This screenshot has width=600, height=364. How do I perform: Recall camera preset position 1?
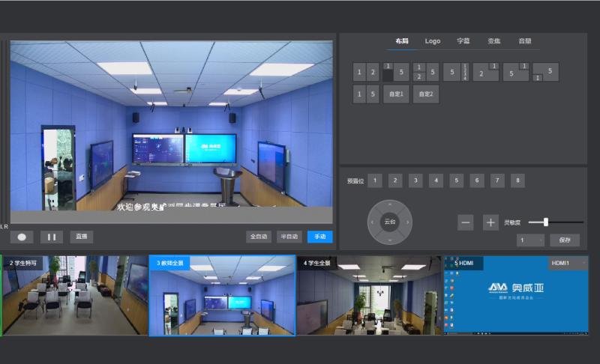375,181
